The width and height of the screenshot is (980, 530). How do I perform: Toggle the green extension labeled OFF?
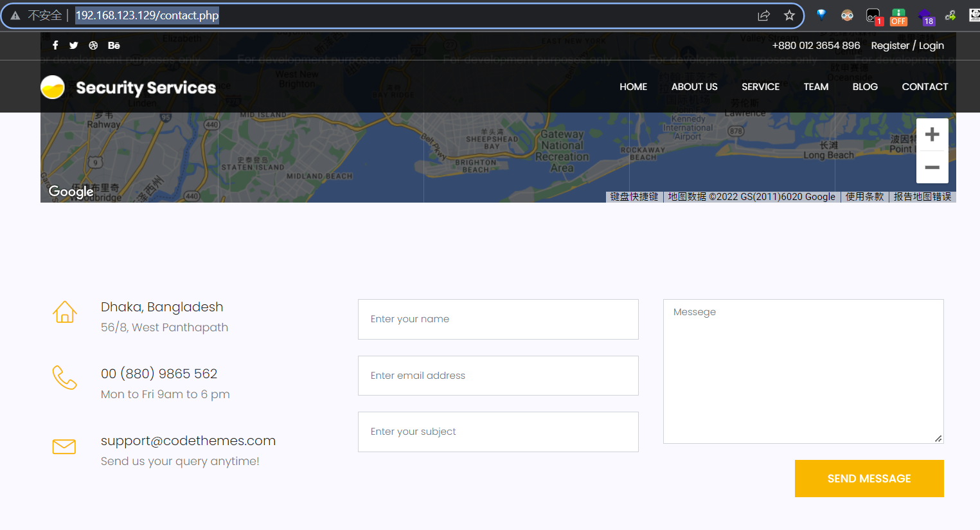(x=898, y=17)
